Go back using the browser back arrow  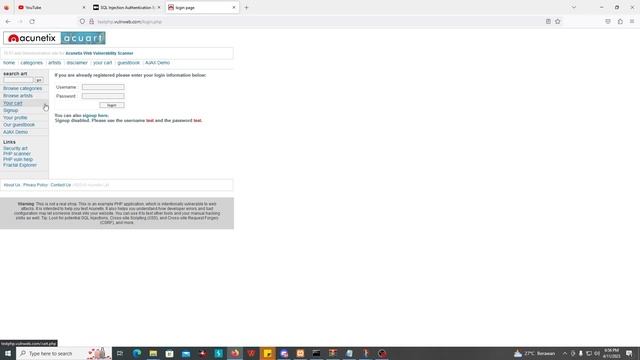[x=8, y=22]
